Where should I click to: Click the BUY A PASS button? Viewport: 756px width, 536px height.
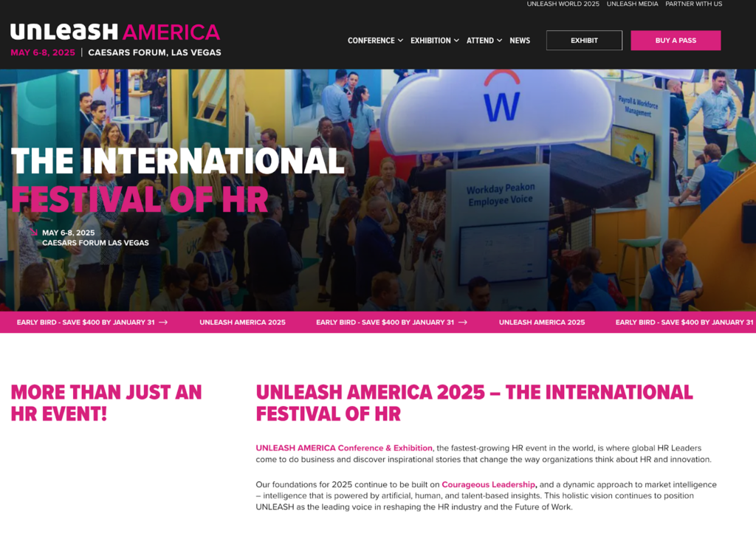coord(676,41)
